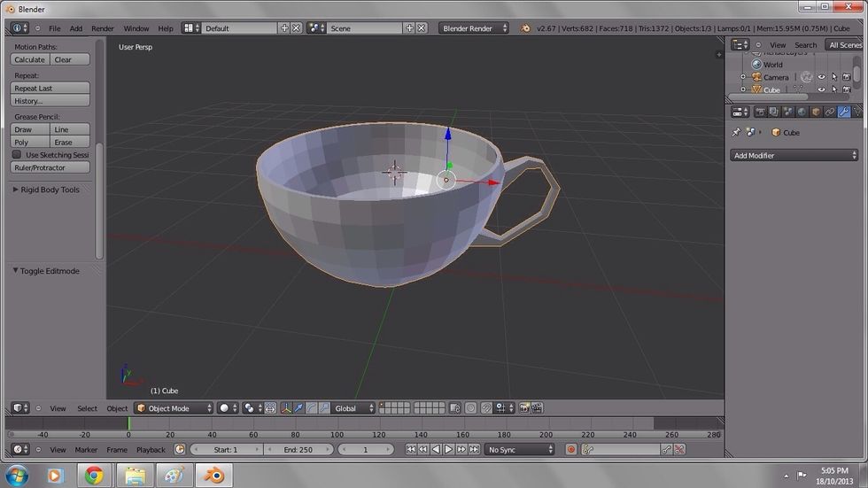Click the Google Chrome taskbar icon
This screenshot has width=868, height=488.
[94, 476]
